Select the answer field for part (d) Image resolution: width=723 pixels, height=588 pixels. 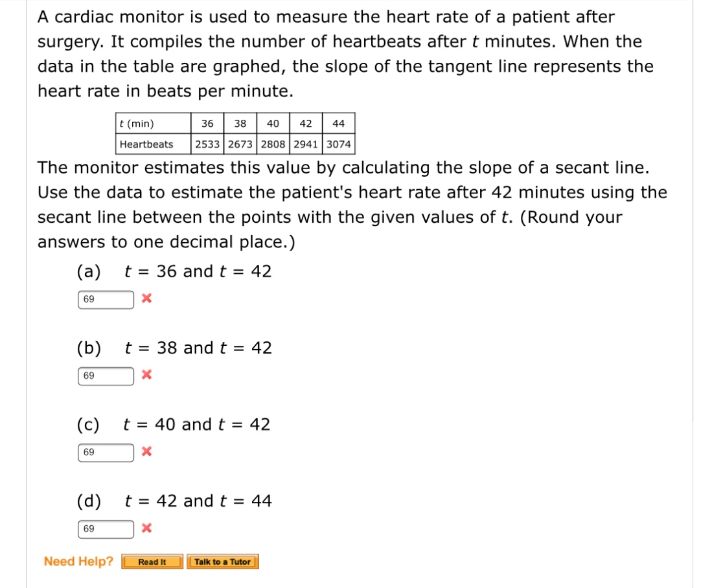tap(105, 528)
